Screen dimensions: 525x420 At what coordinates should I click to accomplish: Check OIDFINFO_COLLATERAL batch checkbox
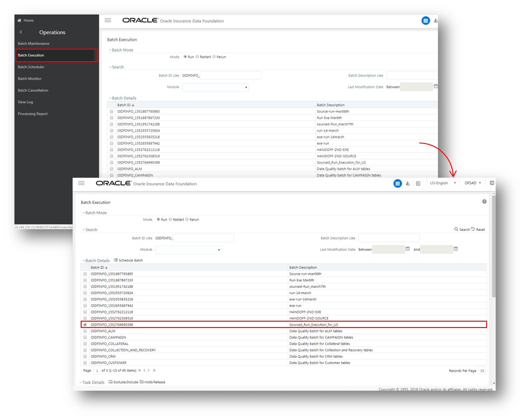coord(85,344)
